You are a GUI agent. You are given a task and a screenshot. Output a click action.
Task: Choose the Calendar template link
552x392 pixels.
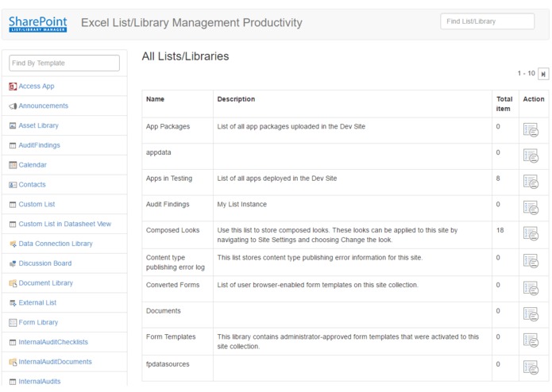click(x=33, y=165)
